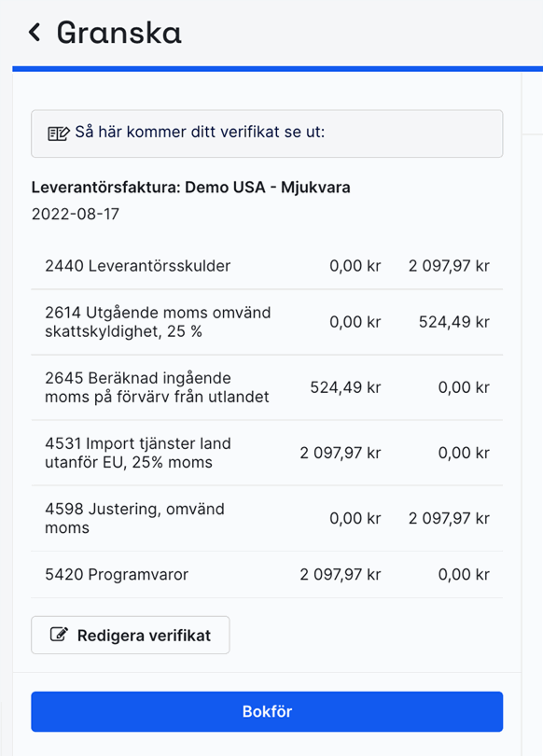Click the 0,00 kr debit on account 4598
Screen dimensions: 543x756
(355, 518)
